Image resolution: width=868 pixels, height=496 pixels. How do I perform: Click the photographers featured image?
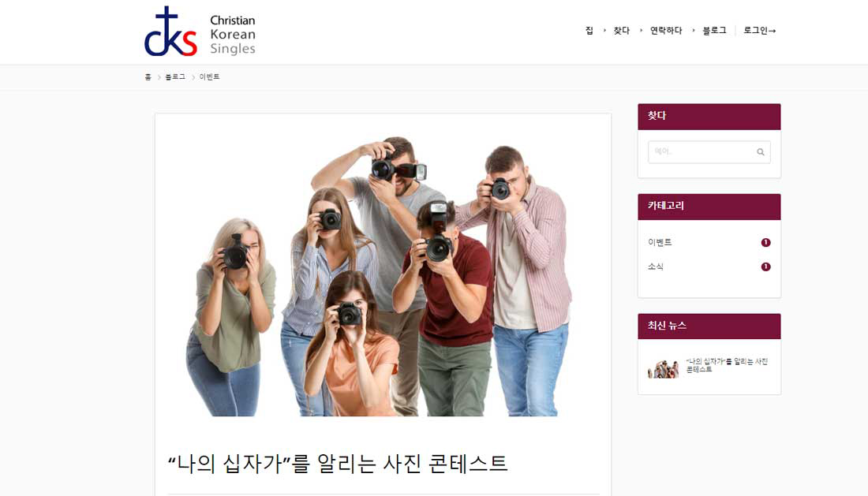(x=383, y=276)
